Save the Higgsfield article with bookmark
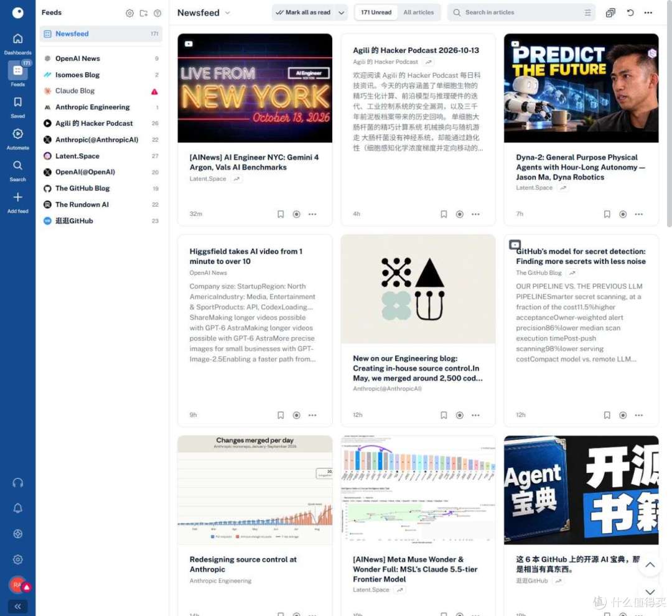 tap(281, 415)
